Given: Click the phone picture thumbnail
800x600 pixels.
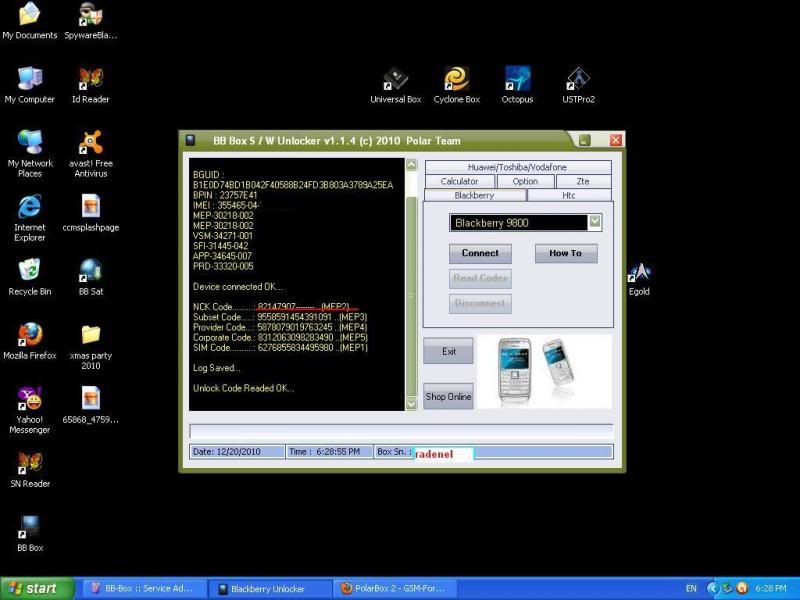Looking at the screenshot, I should pyautogui.click(x=544, y=371).
